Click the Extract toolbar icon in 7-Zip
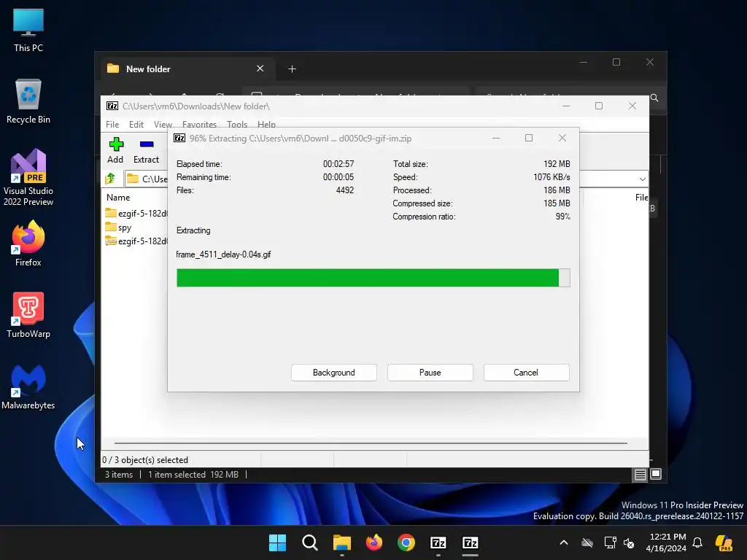Screen dimensions: 747x560 tap(146, 150)
